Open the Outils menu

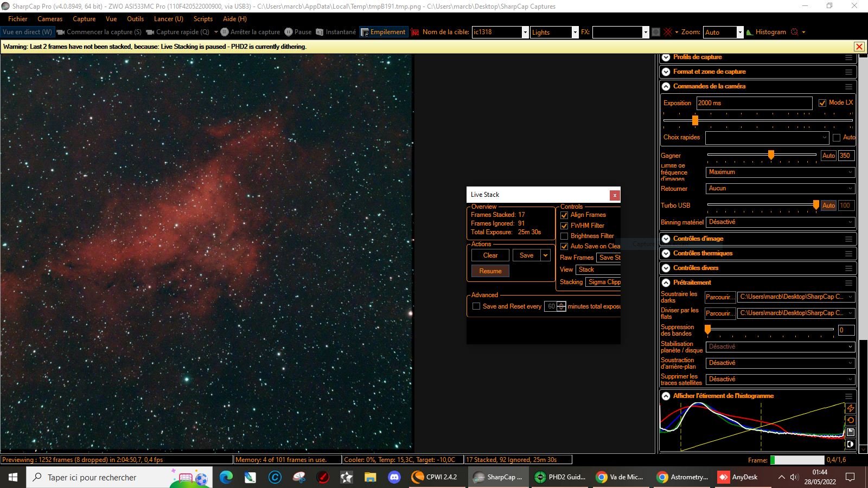pyautogui.click(x=135, y=19)
